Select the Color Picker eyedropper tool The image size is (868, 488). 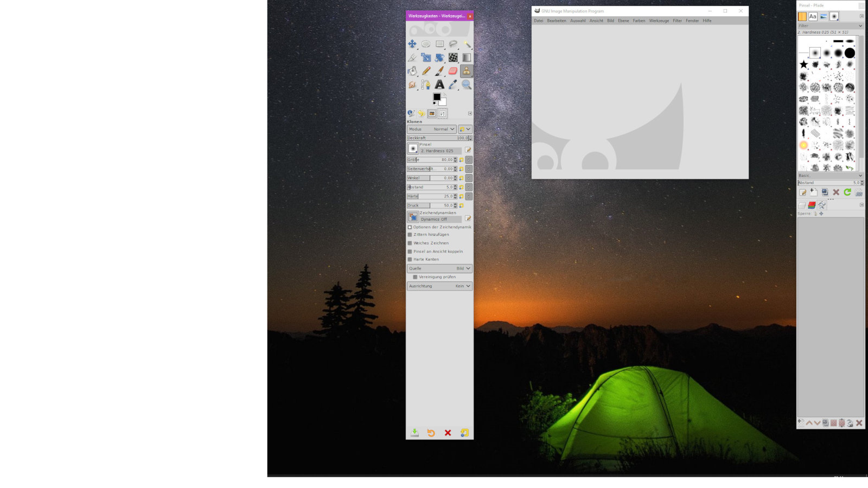tap(453, 85)
